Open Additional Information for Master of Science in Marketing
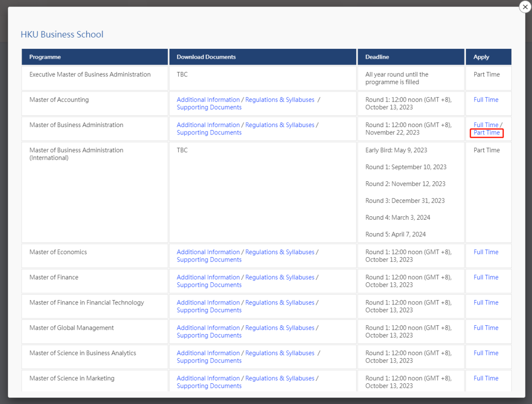532x404 pixels. pos(208,378)
